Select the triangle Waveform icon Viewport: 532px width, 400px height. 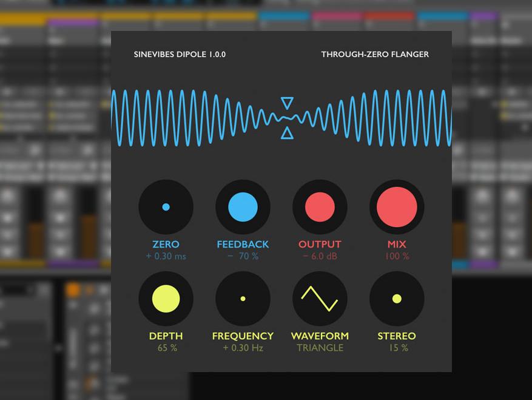pyautogui.click(x=320, y=299)
